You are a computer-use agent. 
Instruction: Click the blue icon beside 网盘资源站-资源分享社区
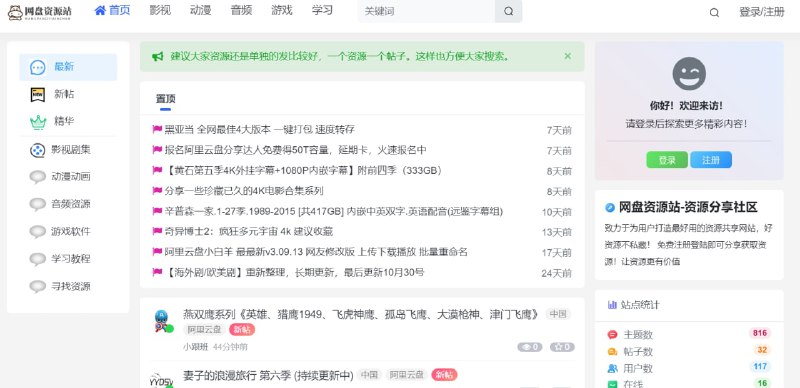(x=610, y=208)
